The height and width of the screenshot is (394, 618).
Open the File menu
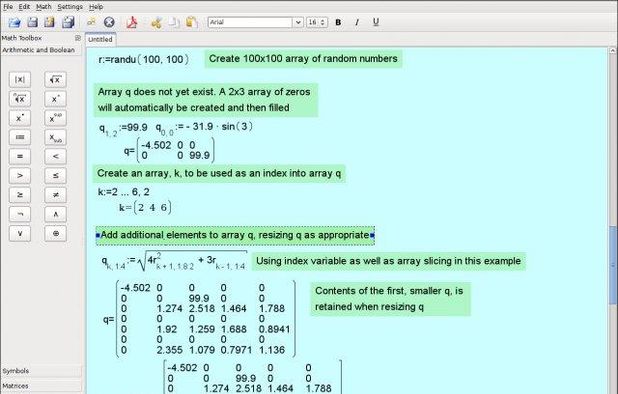pyautogui.click(x=8, y=7)
